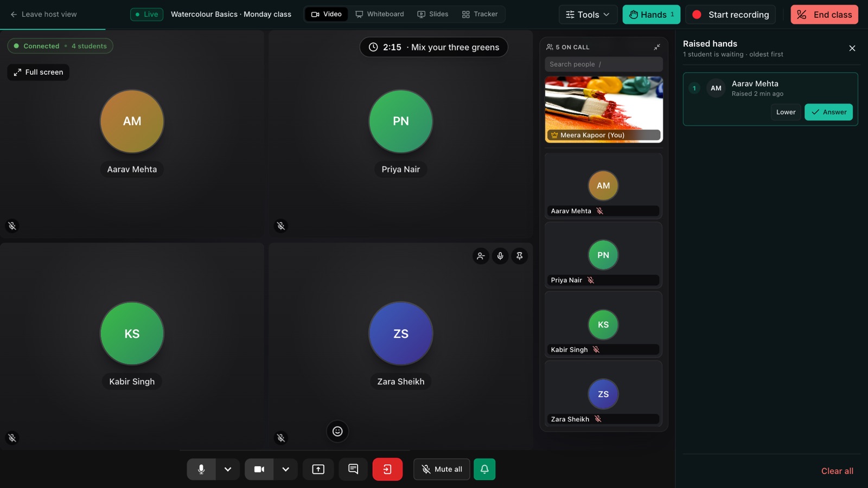Click Zara Sheikh's muted icon in call list

pos(598,419)
